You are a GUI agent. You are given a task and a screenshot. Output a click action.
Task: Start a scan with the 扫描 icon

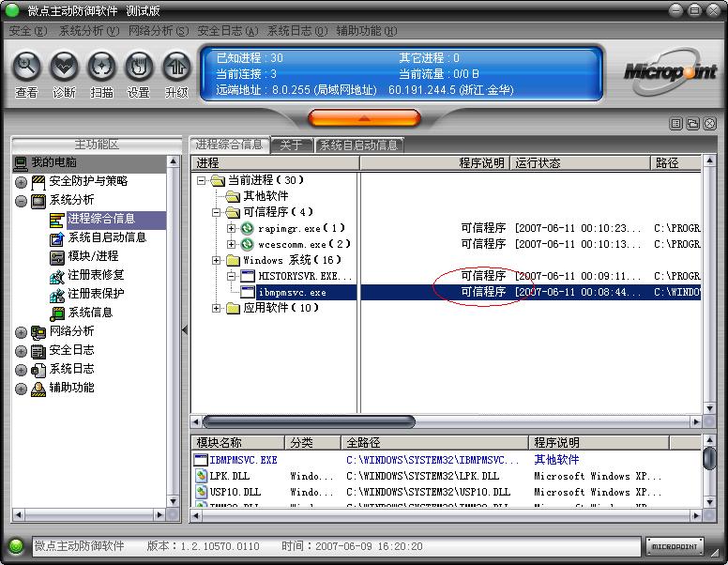101,68
